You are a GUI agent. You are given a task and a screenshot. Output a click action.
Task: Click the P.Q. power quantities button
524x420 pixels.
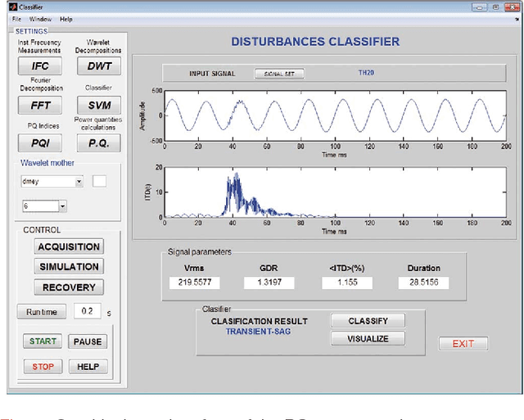pos(99,143)
